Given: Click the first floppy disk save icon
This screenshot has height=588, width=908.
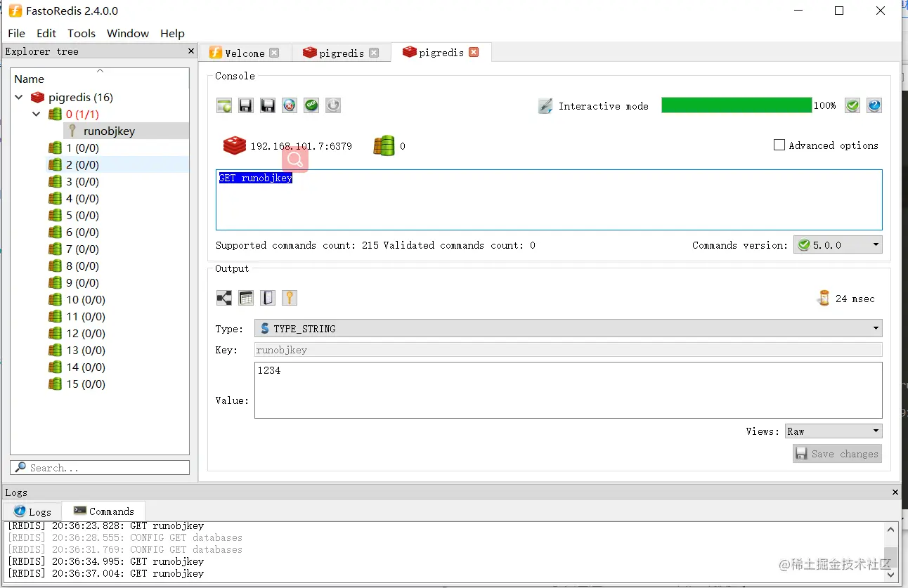Looking at the screenshot, I should (x=246, y=105).
